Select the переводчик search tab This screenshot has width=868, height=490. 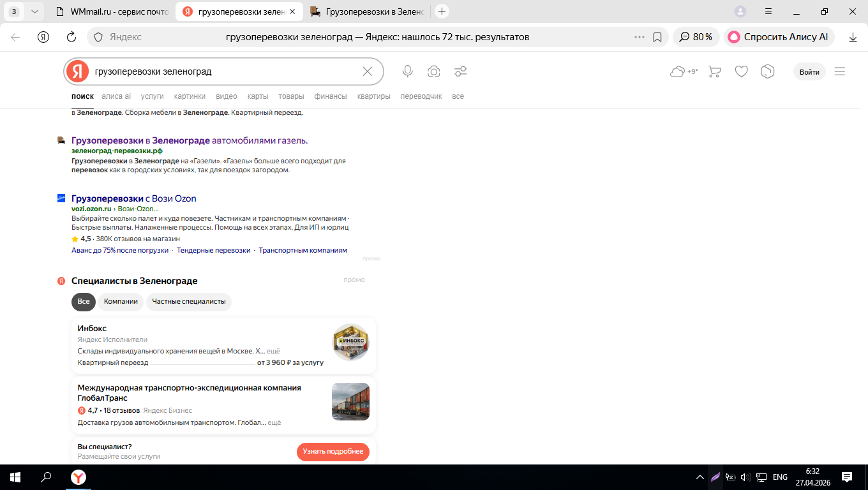click(x=421, y=96)
